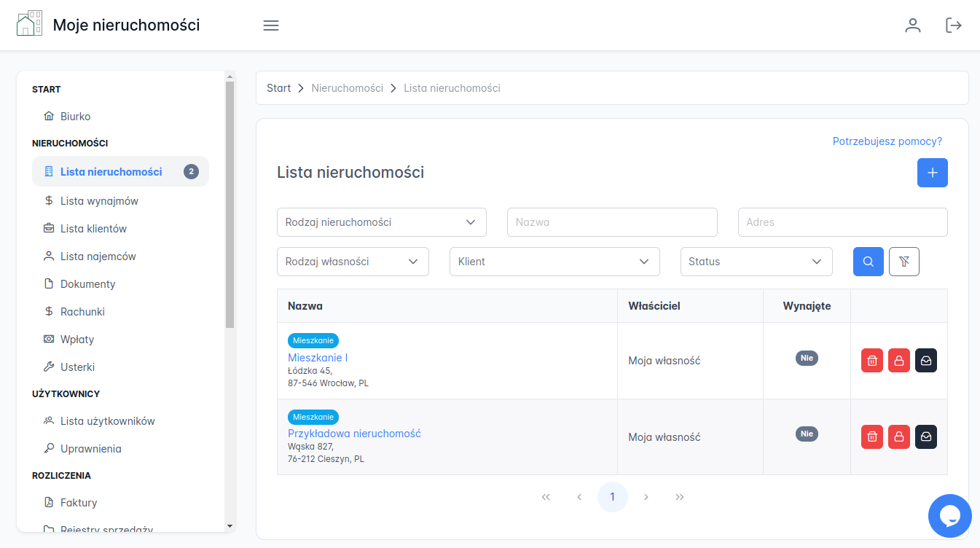
Task: Expand the Status dropdown
Action: (x=756, y=261)
